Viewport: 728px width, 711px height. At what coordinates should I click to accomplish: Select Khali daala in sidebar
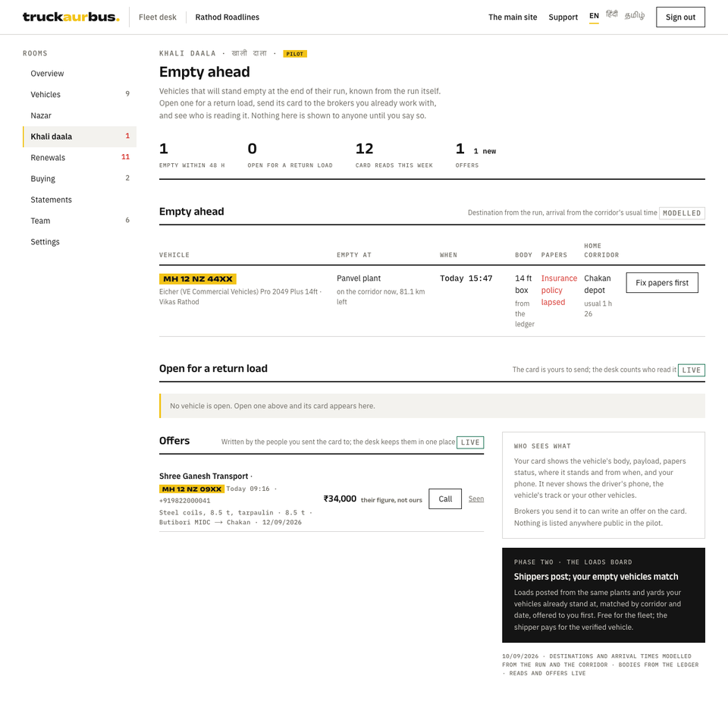(x=80, y=137)
